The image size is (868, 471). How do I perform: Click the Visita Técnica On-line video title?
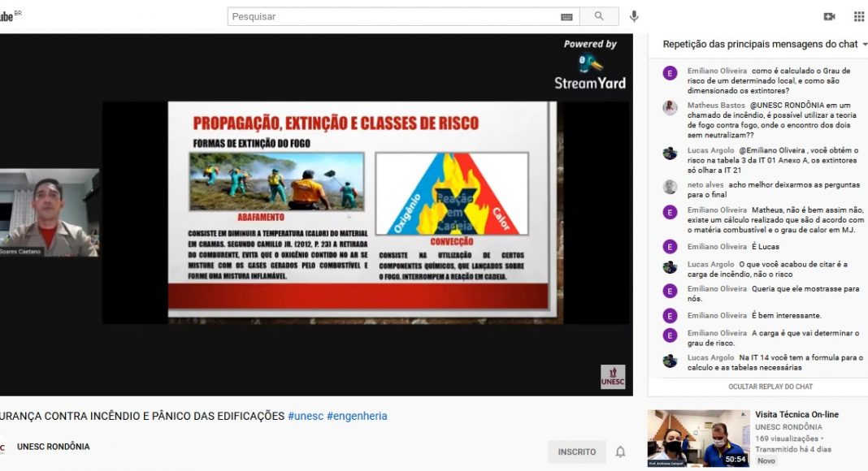796,414
